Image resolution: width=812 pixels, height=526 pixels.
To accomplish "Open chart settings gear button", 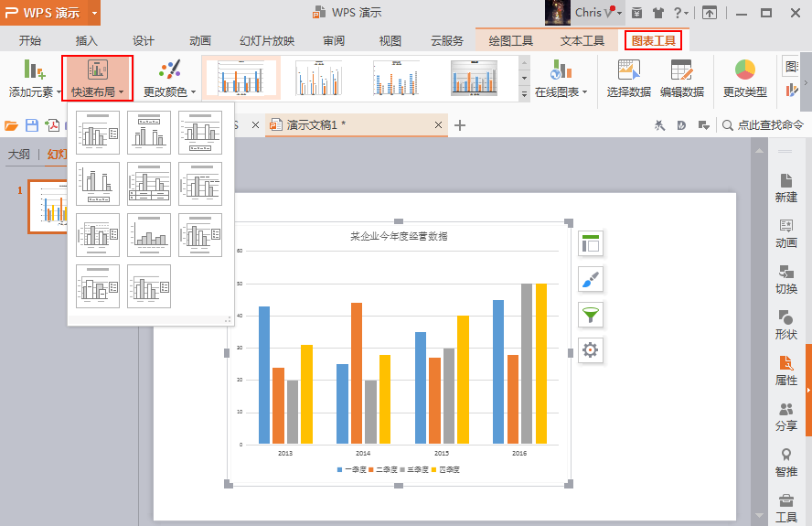I will pos(591,350).
